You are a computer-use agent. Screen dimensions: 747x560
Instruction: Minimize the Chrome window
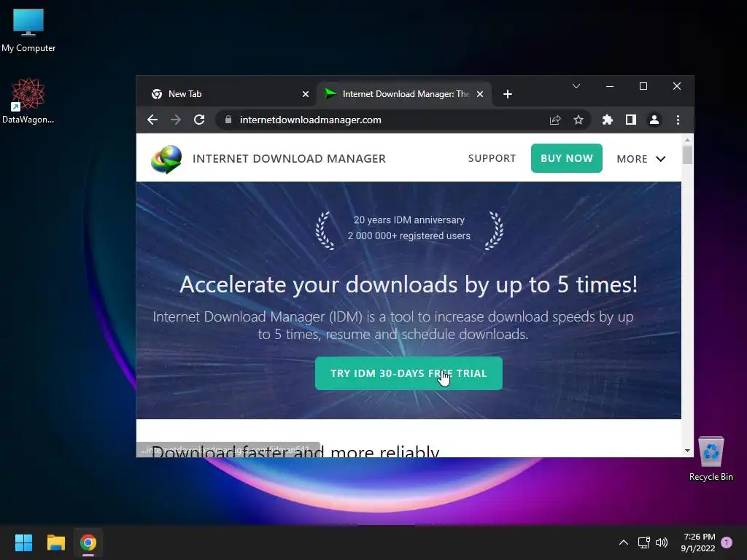point(610,86)
